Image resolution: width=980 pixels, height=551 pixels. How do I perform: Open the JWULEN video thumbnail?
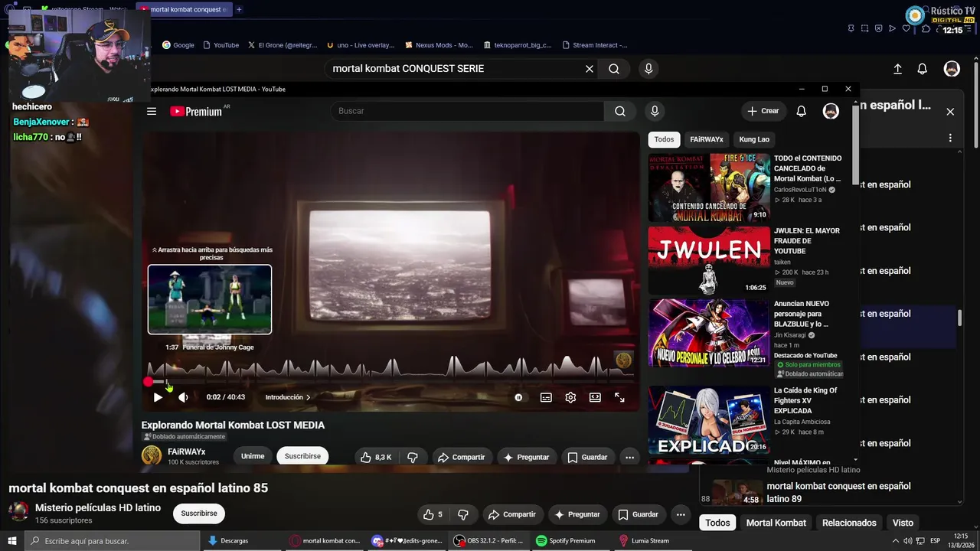(x=709, y=260)
